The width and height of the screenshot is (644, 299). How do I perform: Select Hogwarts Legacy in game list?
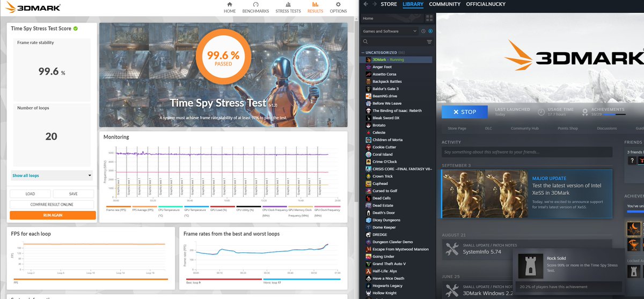[397, 286]
